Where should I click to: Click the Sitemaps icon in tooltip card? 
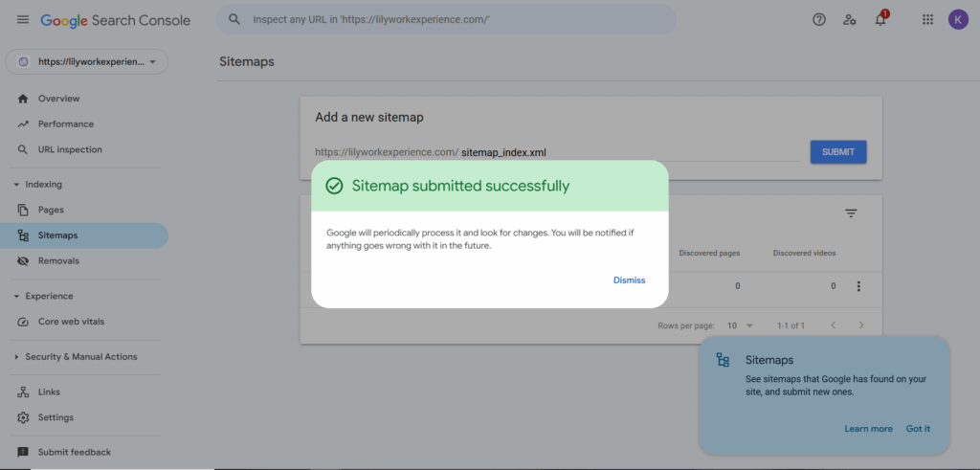[x=724, y=360]
